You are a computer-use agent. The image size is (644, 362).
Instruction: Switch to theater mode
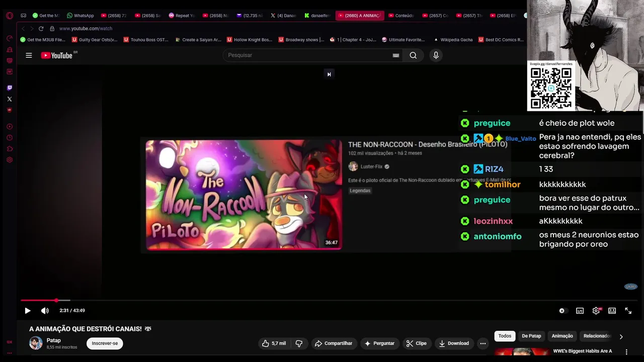pos(612,311)
